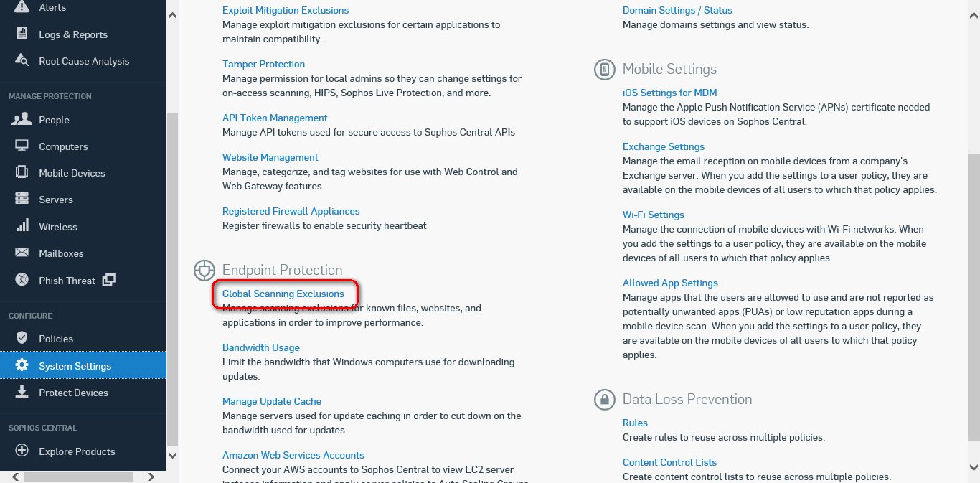980x483 pixels.
Task: Click sidebar scroll down arrow
Action: click(172, 455)
